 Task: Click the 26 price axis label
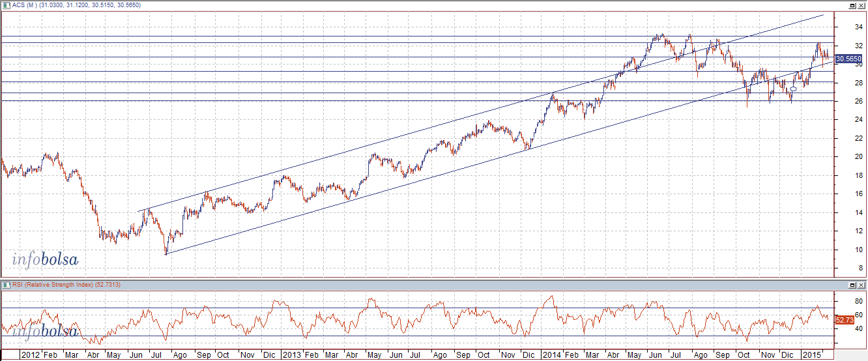point(858,101)
